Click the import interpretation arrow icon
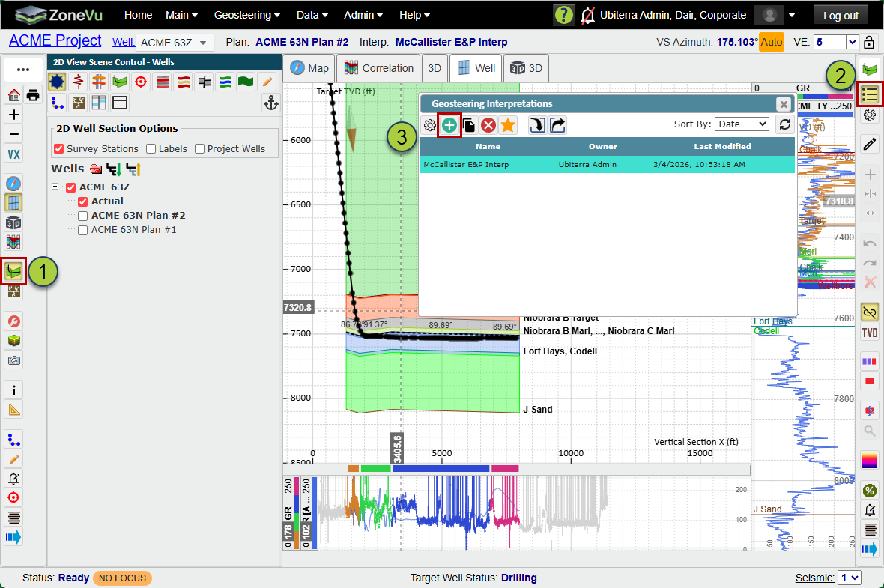 click(537, 125)
